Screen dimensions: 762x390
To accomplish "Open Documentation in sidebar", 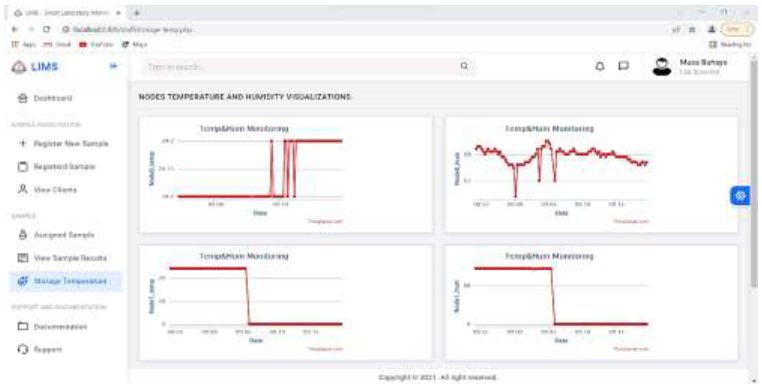I will pyautogui.click(x=52, y=326).
